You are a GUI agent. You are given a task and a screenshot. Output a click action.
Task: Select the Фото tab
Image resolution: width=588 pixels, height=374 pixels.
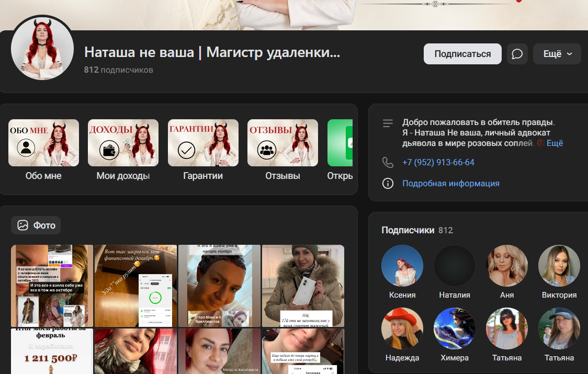pyautogui.click(x=36, y=225)
